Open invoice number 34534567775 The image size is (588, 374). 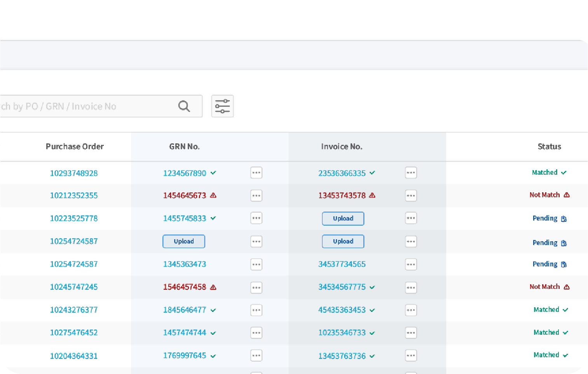point(342,287)
